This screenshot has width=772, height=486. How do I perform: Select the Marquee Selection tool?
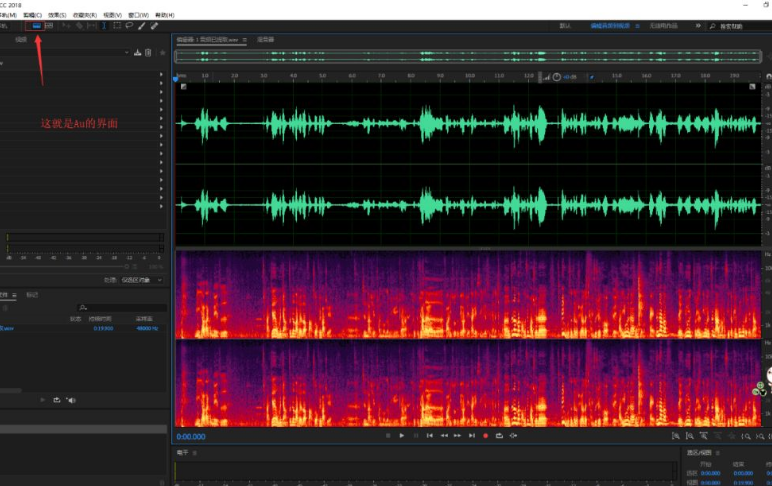pos(117,26)
